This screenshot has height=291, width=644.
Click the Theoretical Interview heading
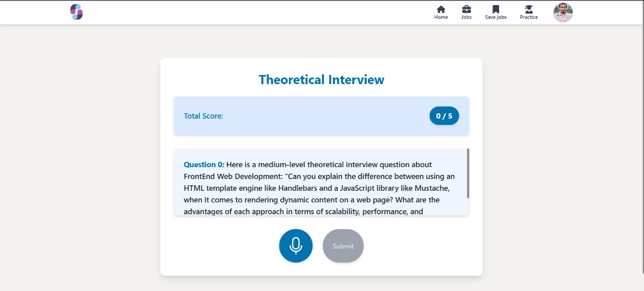coord(321,80)
